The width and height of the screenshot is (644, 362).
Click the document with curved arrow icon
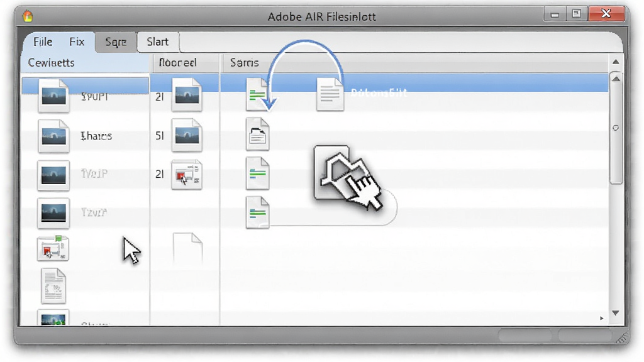point(257,134)
